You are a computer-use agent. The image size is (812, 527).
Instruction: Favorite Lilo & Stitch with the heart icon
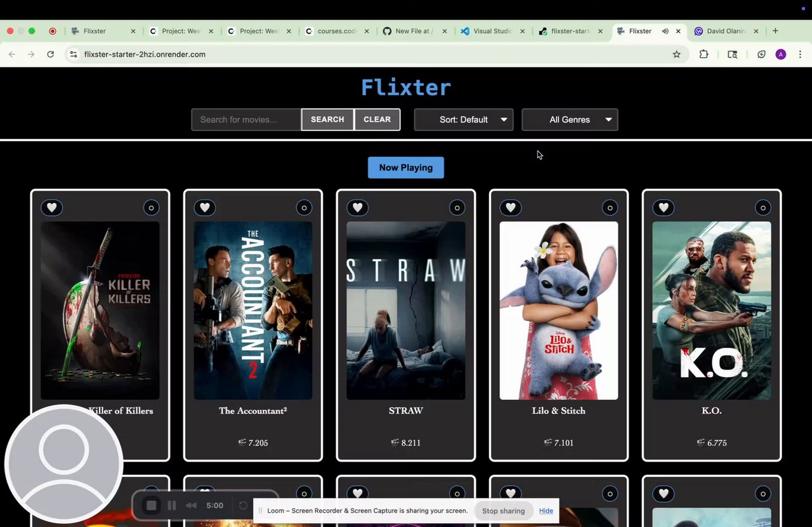point(511,208)
